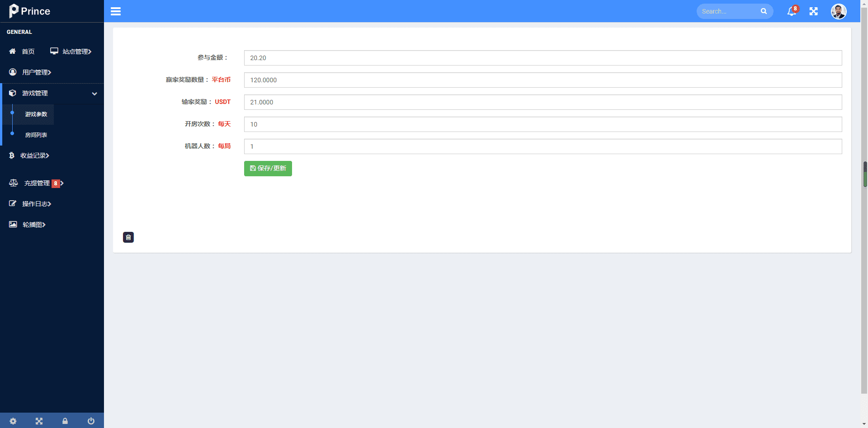868x428 pixels.
Task: Expand the 用户管理 menu
Action: [36, 72]
